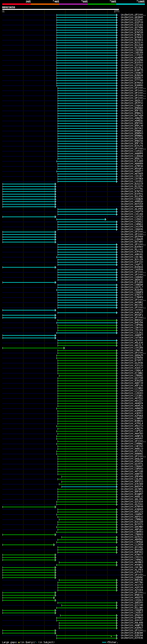Screen dimensions: 147x644
Task: Click the short cyan alignment bar for C2DQI2
Action: pyautogui.click(x=81, y=219)
